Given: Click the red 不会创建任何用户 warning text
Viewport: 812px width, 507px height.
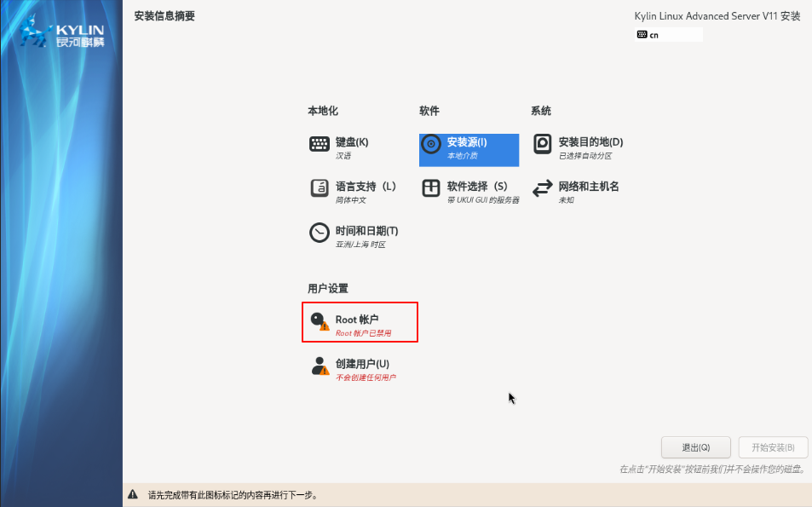Looking at the screenshot, I should (x=366, y=378).
